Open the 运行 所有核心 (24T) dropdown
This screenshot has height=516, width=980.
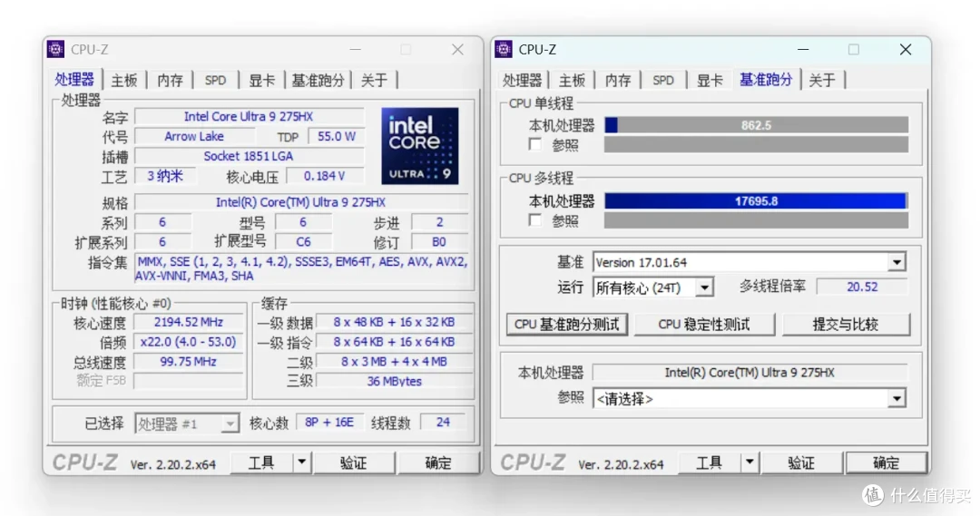[705, 287]
